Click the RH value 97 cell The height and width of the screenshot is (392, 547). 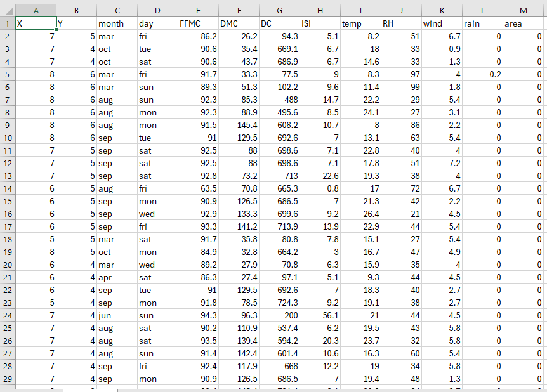(x=401, y=74)
